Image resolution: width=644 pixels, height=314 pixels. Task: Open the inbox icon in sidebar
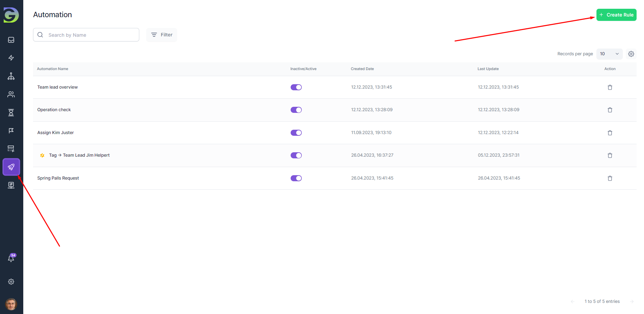11,40
